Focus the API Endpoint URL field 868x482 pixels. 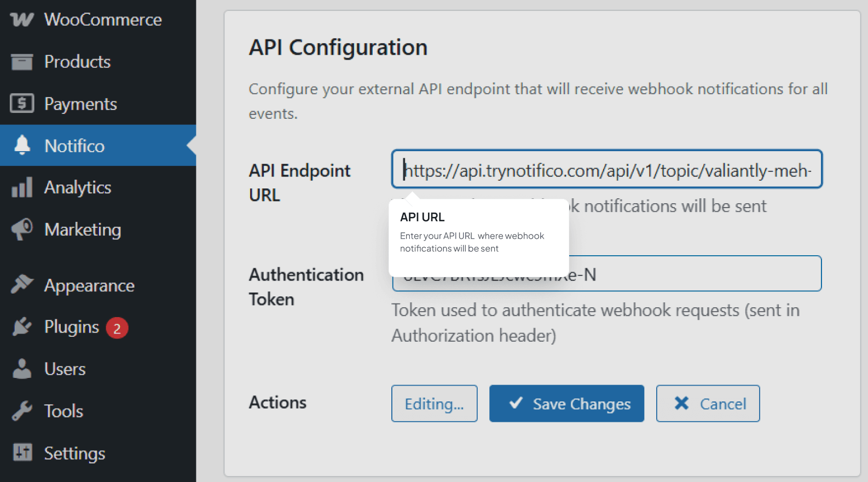coord(607,169)
